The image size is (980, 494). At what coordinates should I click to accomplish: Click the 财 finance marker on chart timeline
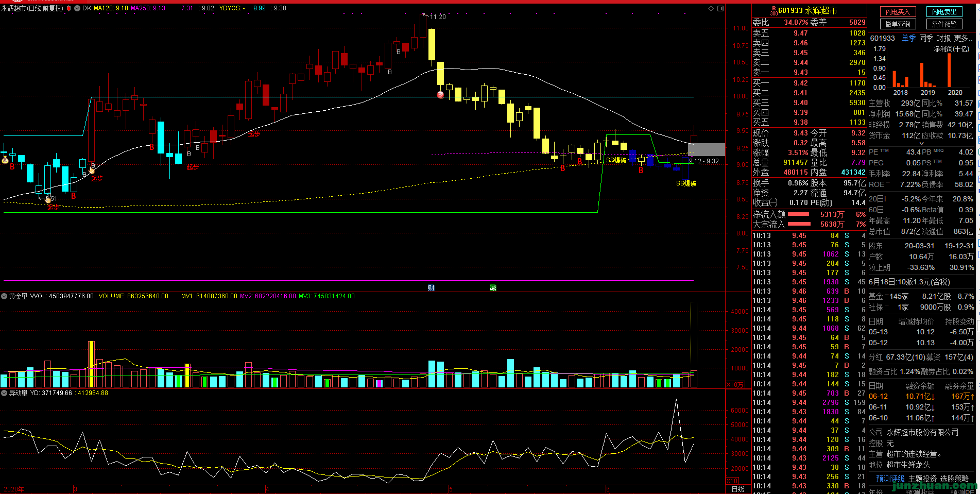pos(431,287)
